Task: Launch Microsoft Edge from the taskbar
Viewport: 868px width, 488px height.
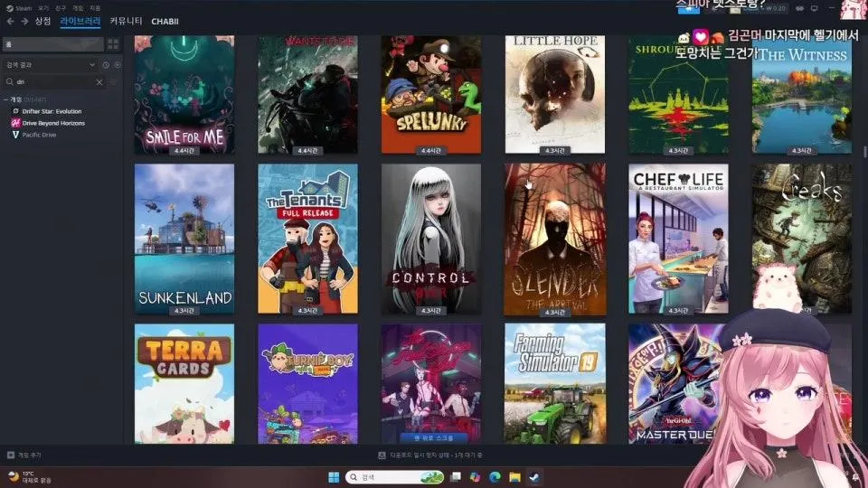Action: 495,477
